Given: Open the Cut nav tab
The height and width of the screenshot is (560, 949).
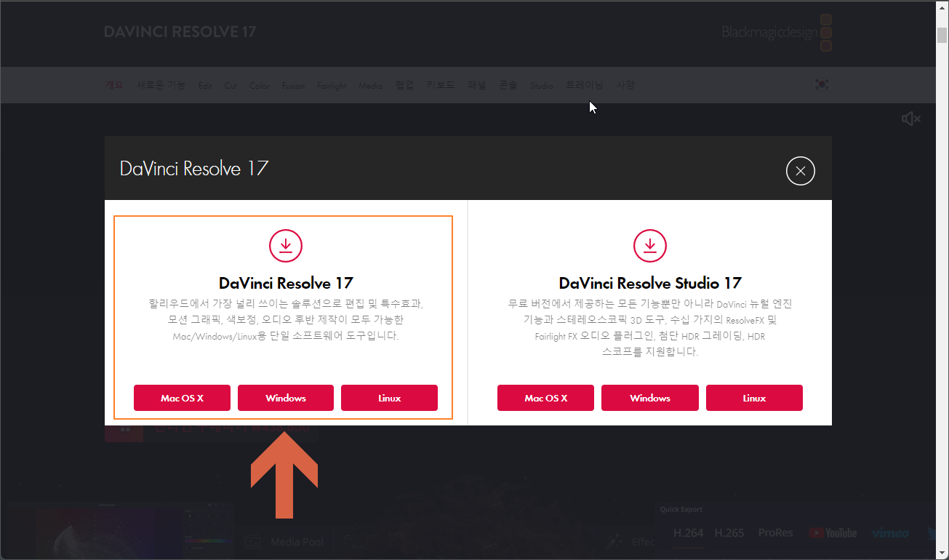Looking at the screenshot, I should [x=231, y=86].
